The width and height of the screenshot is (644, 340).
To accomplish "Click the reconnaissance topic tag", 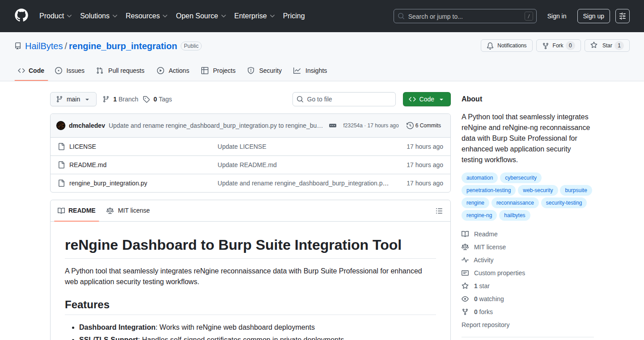I will pos(515,203).
